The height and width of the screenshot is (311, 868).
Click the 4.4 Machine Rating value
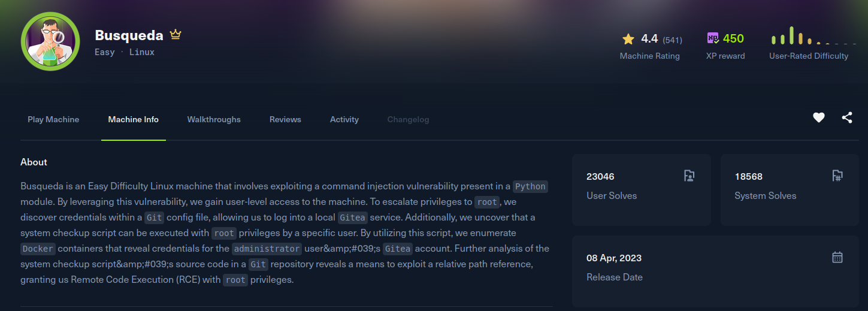pos(649,39)
